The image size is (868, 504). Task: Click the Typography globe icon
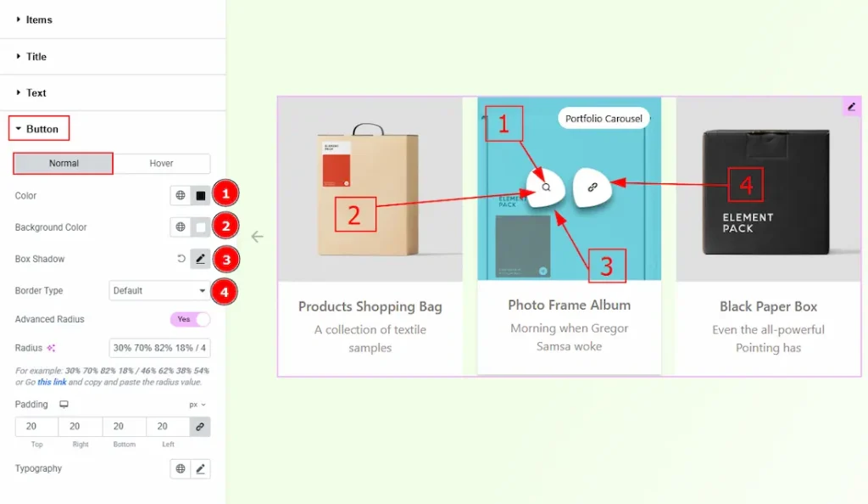tap(181, 468)
